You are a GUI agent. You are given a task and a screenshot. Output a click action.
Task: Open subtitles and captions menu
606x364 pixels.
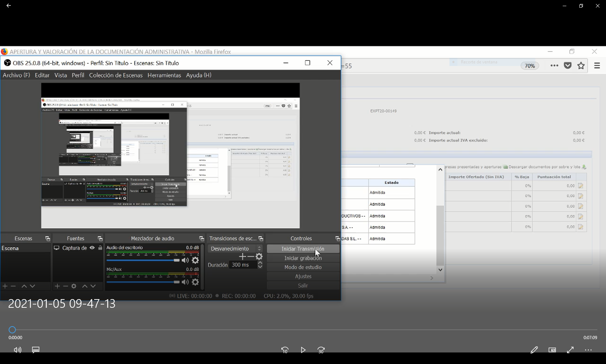36,350
